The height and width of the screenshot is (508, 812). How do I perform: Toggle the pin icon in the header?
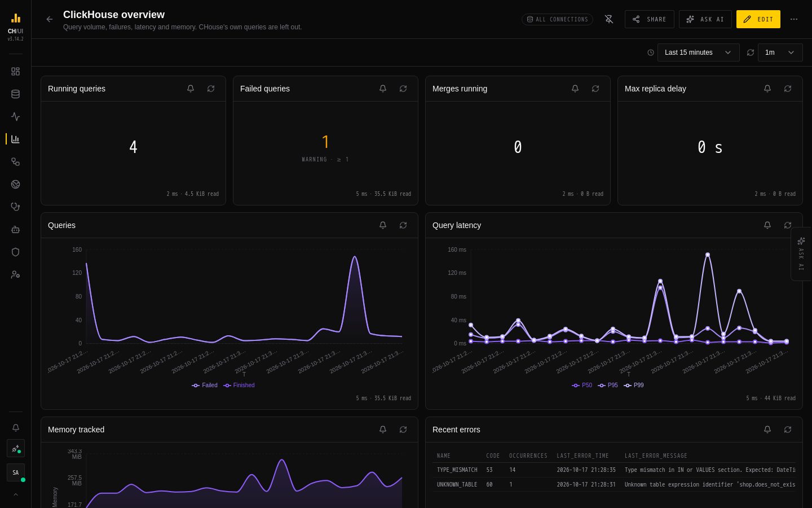(609, 19)
